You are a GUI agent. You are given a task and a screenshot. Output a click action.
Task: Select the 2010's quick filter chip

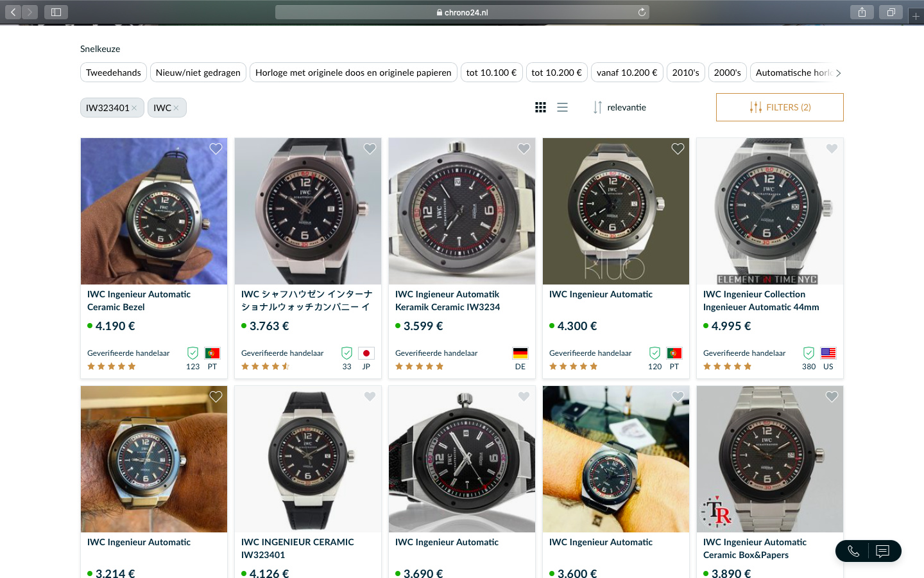(686, 73)
